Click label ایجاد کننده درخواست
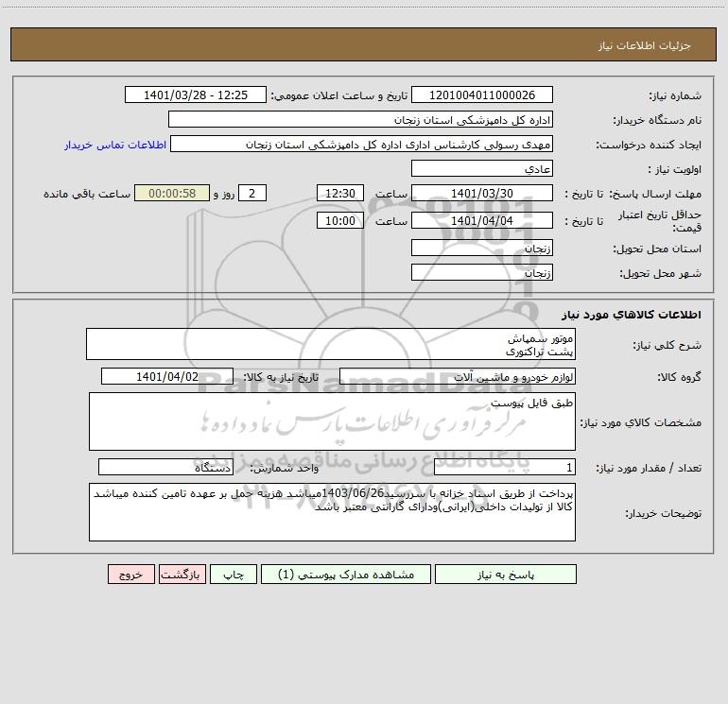This screenshot has height=704, width=728. click(649, 145)
